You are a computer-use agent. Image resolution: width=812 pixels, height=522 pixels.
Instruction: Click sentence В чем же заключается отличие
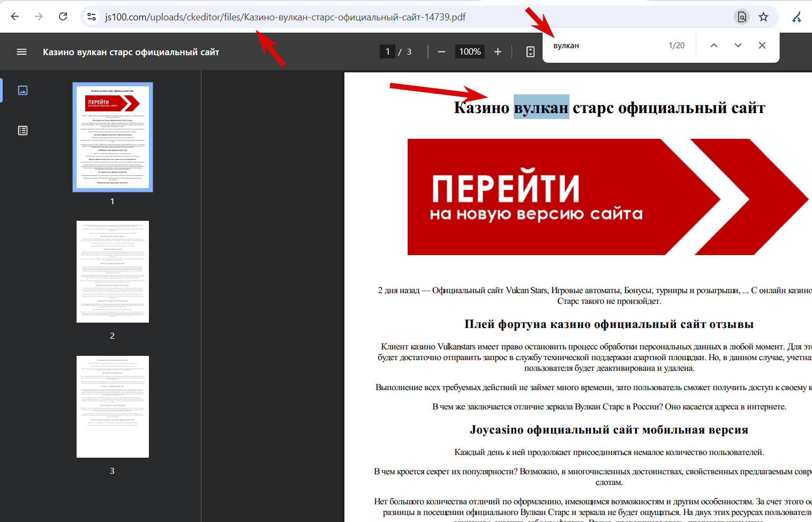[x=609, y=406]
